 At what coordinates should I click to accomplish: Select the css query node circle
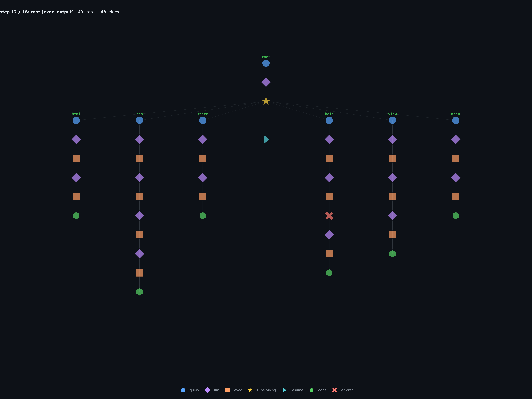[140, 120]
